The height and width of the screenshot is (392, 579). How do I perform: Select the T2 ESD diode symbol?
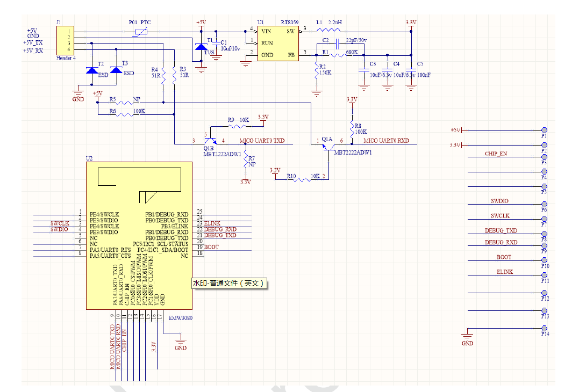92,70
